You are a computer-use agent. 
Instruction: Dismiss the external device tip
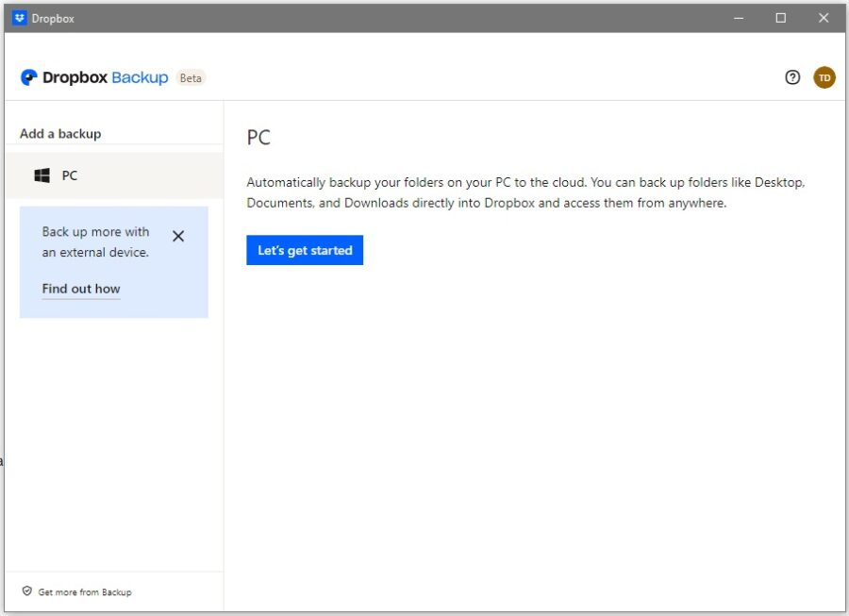click(178, 236)
